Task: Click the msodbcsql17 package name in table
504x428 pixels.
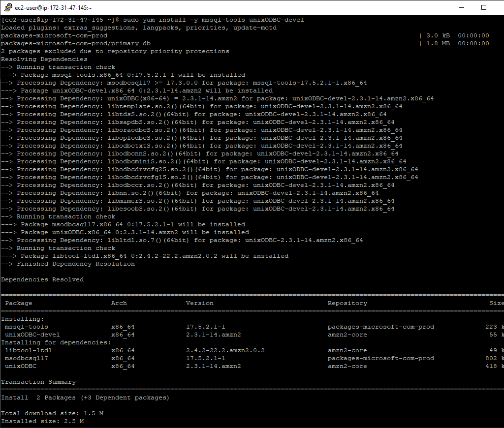Action: [27, 358]
